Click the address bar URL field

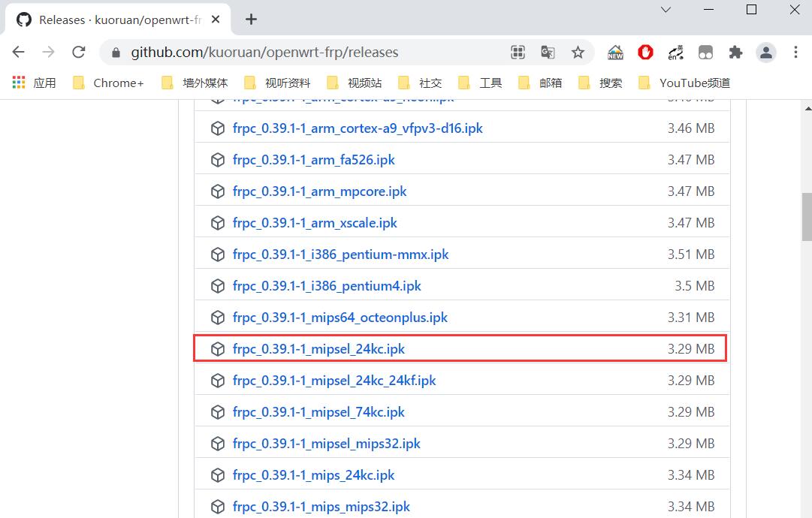pos(300,52)
